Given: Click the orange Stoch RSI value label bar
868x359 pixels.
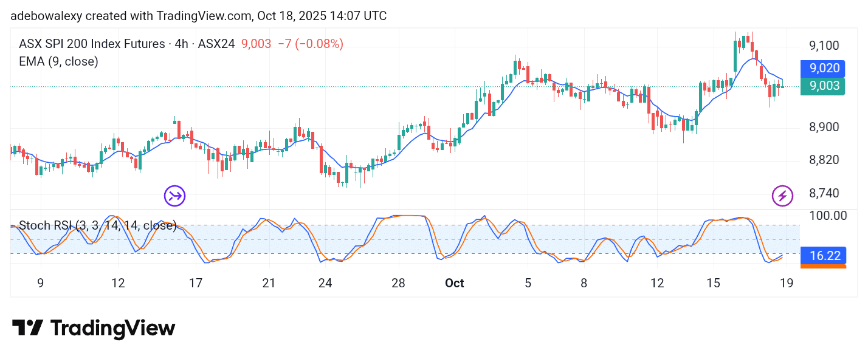Looking at the screenshot, I should pos(824,266).
